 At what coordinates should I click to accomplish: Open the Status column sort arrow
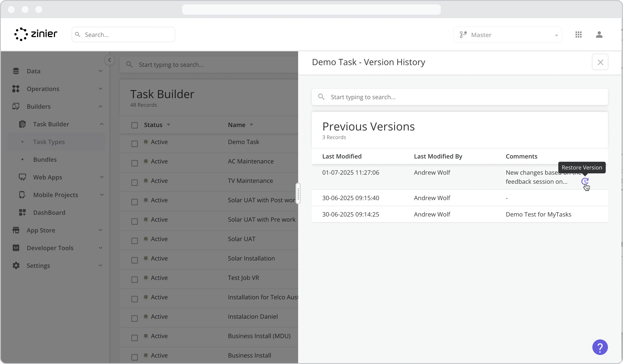click(168, 125)
